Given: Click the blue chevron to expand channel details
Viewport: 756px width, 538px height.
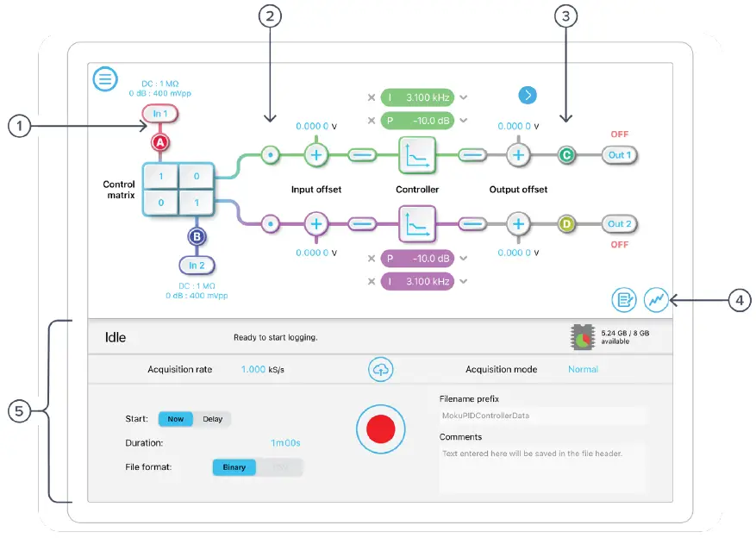Looking at the screenshot, I should (x=528, y=96).
